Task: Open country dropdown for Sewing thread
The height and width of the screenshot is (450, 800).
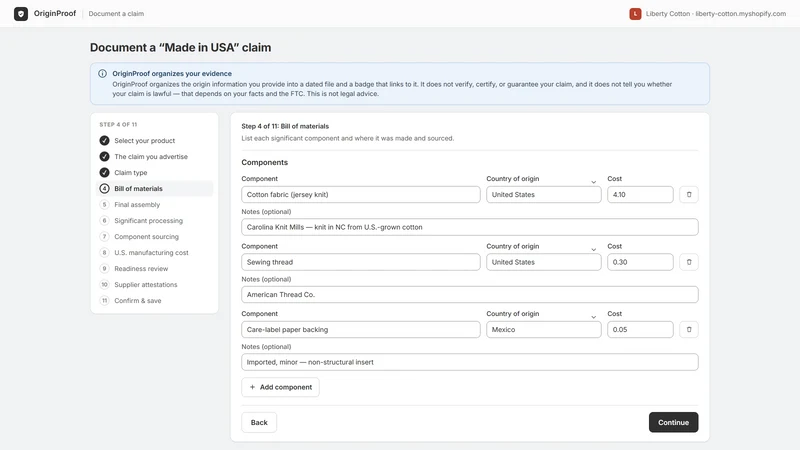Action: (543, 262)
